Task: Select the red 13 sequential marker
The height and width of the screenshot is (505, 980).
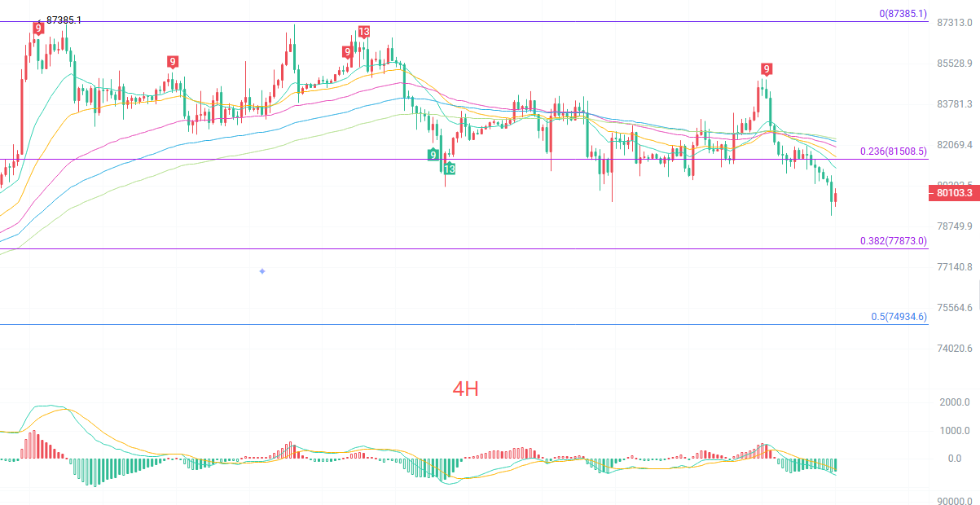Action: click(363, 32)
